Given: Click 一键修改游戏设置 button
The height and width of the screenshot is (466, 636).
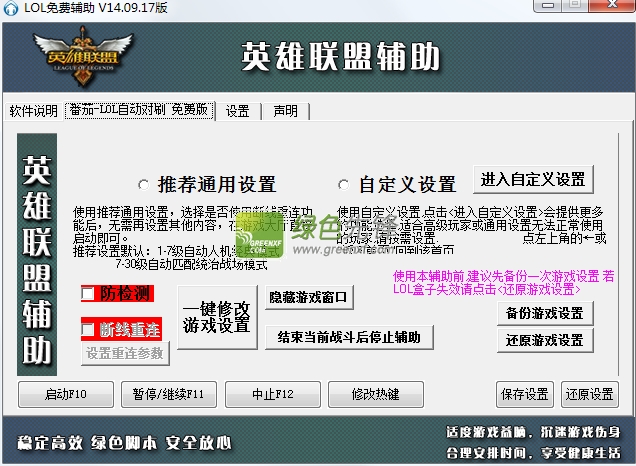Looking at the screenshot, I should click(217, 317).
